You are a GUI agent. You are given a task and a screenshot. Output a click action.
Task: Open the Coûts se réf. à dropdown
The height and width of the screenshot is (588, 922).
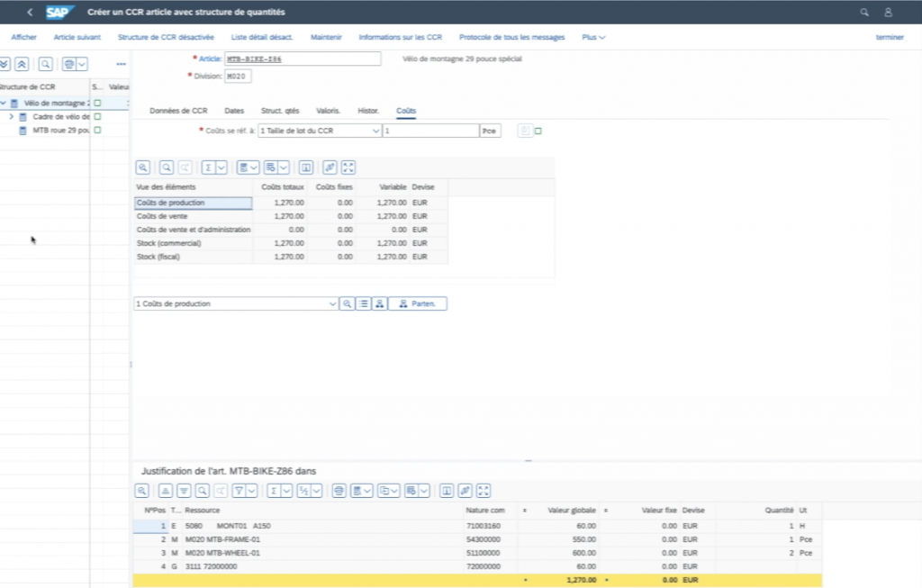tap(375, 131)
